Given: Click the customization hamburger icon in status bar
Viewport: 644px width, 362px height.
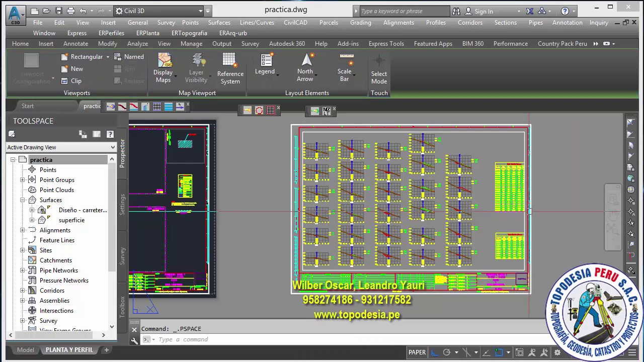Looking at the screenshot, I should [x=633, y=352].
